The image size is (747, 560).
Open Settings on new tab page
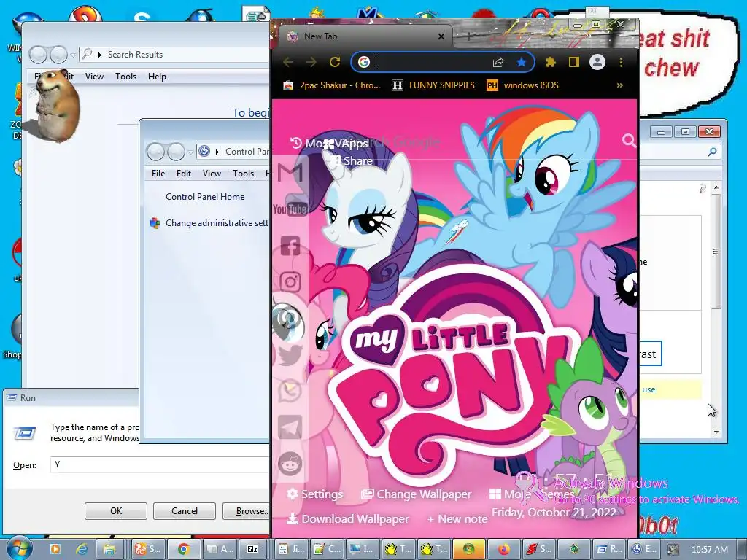(315, 494)
